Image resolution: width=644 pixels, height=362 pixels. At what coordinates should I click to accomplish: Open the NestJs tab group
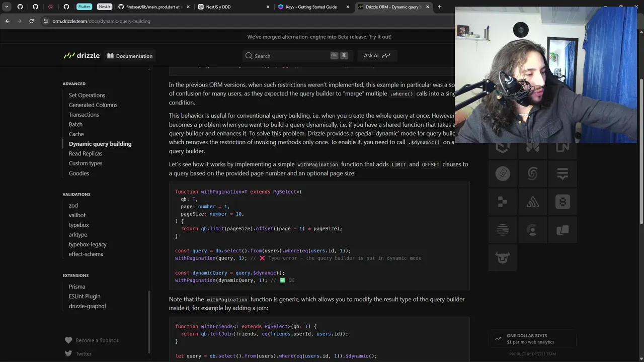[104, 7]
